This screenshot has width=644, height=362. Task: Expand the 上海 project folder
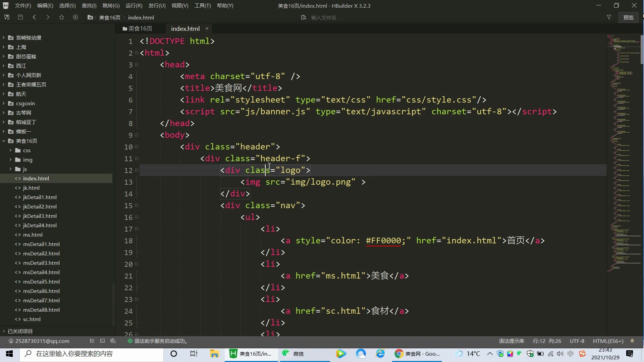4,47
